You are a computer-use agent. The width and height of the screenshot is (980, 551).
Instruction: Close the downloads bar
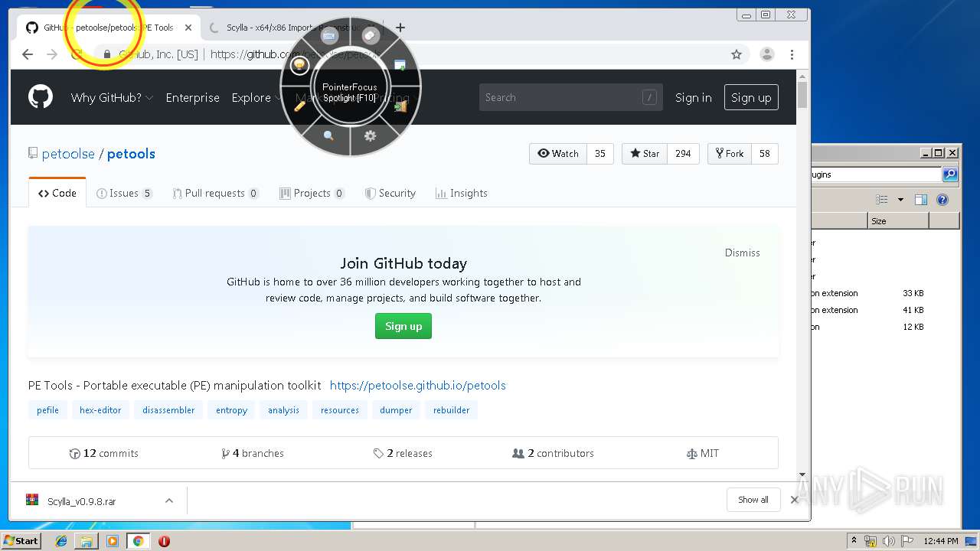795,500
